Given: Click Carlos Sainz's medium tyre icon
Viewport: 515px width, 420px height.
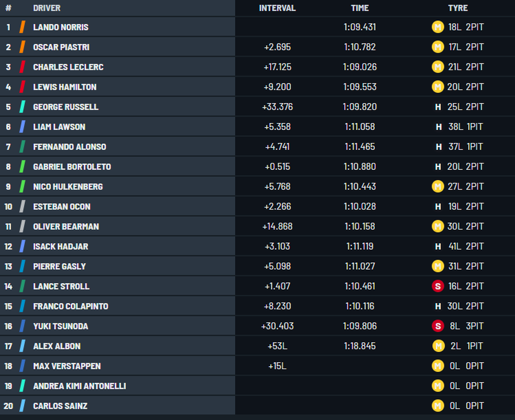Looking at the screenshot, I should click(x=438, y=406).
